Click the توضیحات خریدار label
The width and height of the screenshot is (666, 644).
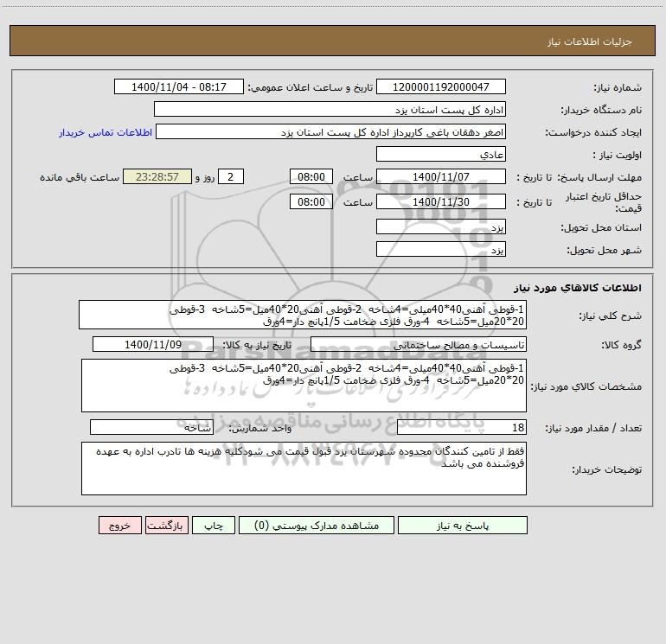click(x=607, y=469)
